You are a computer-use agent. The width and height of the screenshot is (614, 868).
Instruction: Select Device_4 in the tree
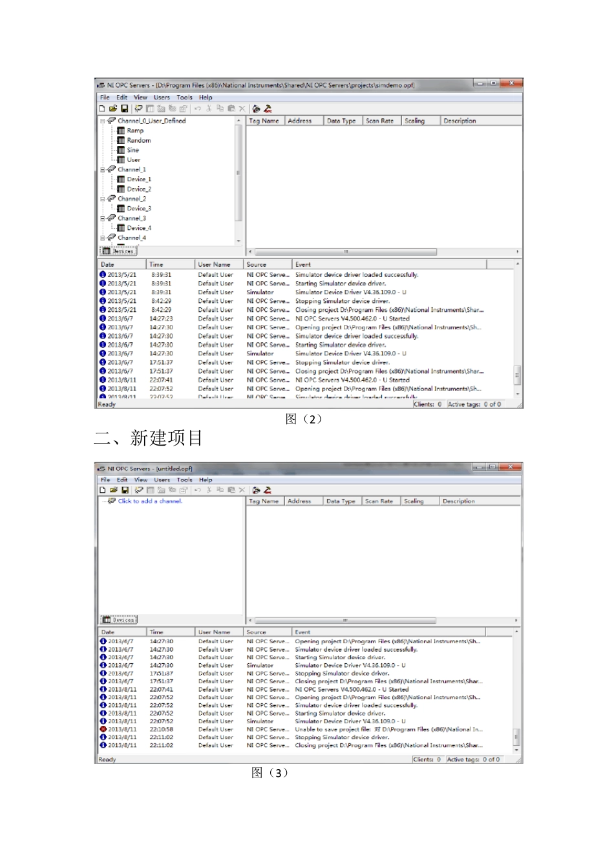(x=139, y=228)
